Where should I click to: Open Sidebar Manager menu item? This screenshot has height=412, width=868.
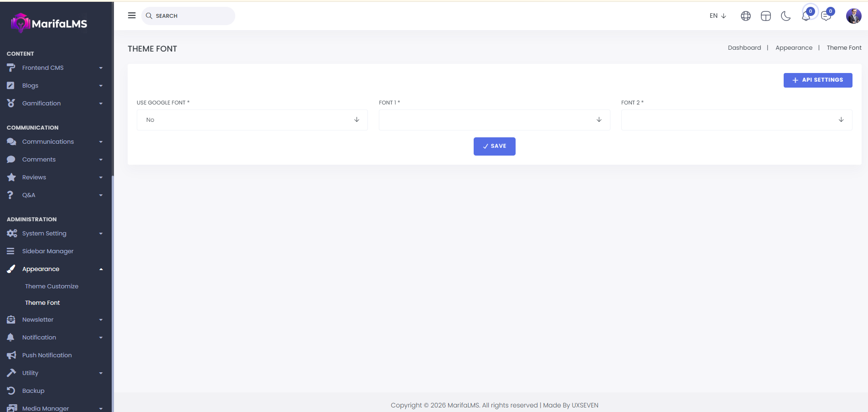pos(47,251)
